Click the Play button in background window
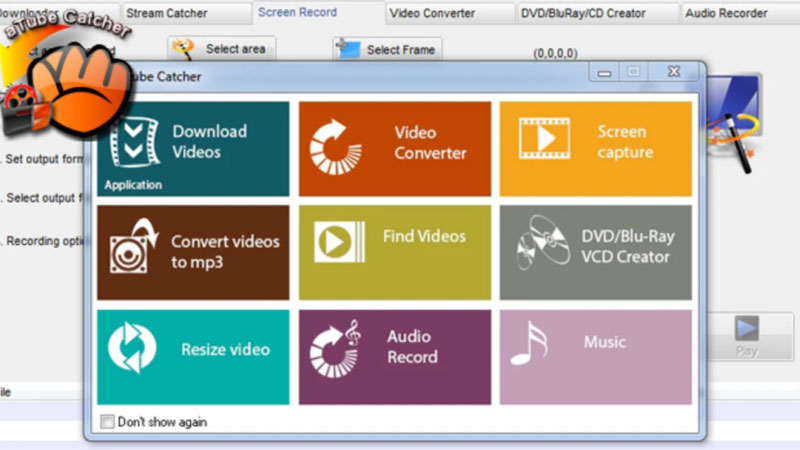800x450 pixels. [749, 336]
